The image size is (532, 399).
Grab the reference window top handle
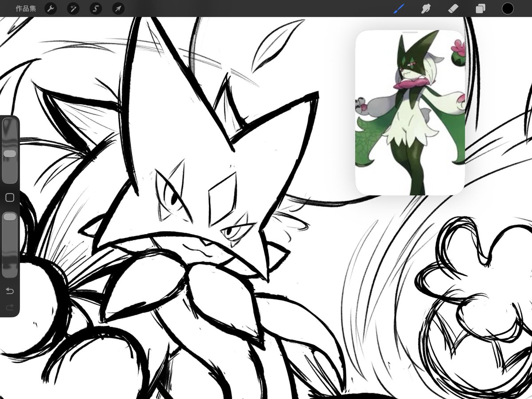[410, 32]
